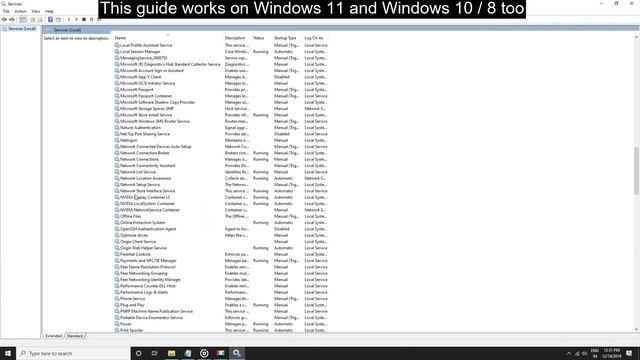The image size is (640, 360).
Task: Select the Power service row
Action: tap(221, 324)
